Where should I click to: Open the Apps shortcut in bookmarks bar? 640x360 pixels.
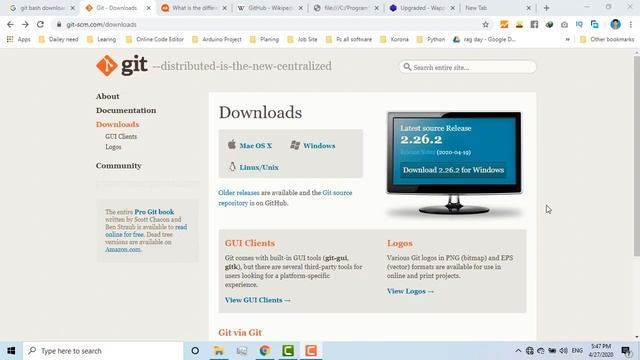19,39
